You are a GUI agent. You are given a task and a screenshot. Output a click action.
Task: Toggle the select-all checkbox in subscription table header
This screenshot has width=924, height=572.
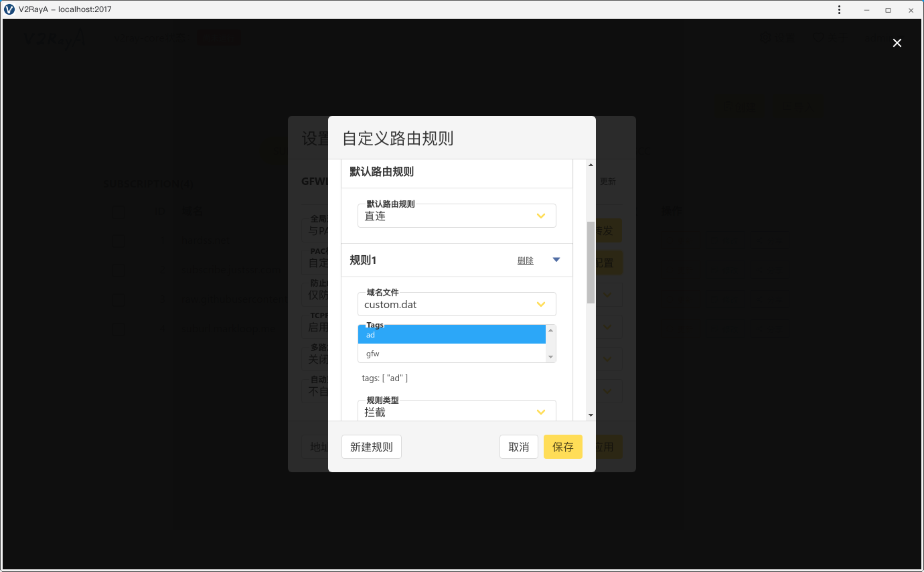[119, 212]
